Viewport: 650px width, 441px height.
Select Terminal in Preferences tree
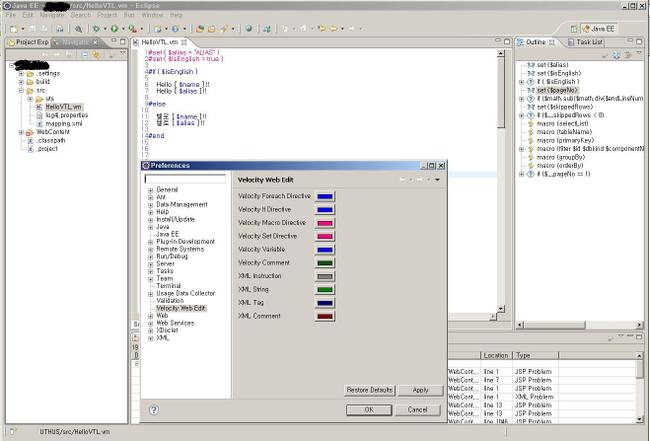point(169,286)
